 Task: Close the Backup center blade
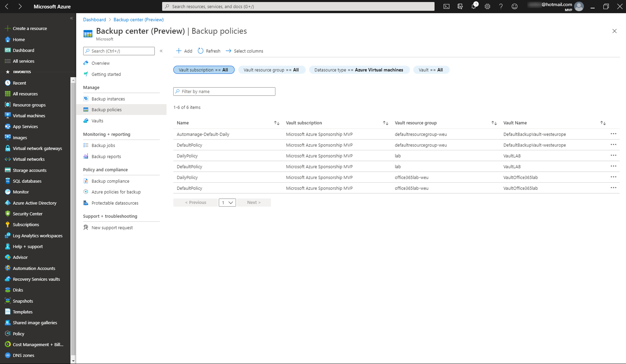[x=614, y=31]
